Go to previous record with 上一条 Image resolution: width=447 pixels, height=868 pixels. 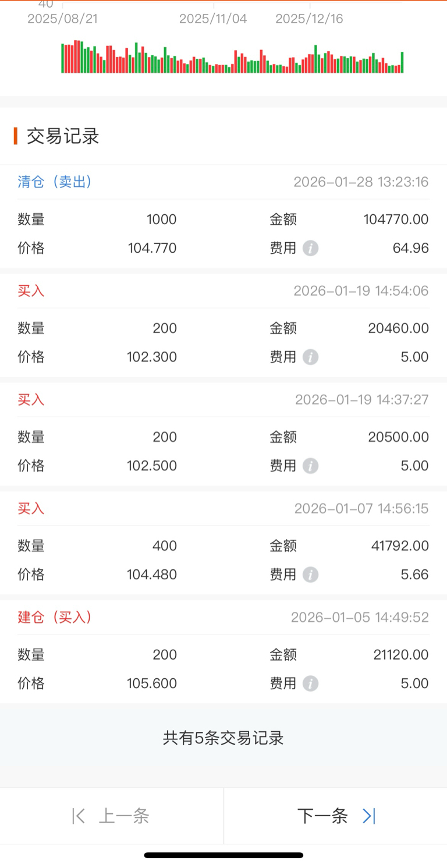pos(111,816)
